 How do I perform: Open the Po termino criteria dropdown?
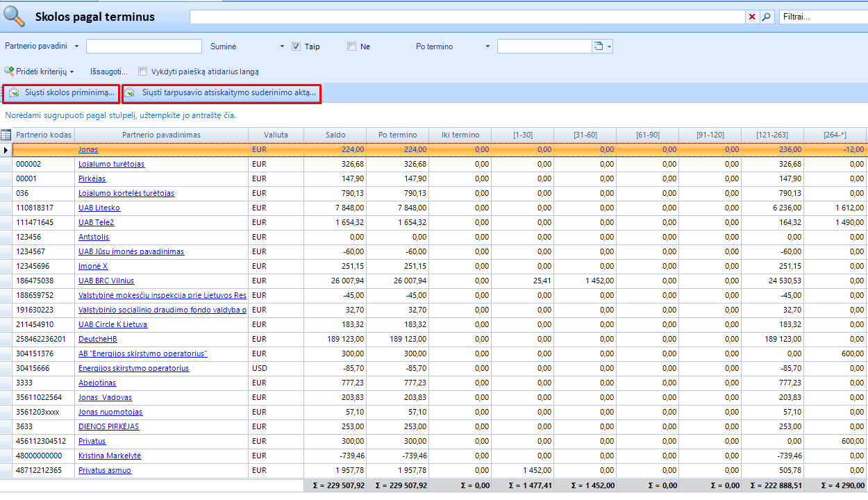pyautogui.click(x=486, y=46)
